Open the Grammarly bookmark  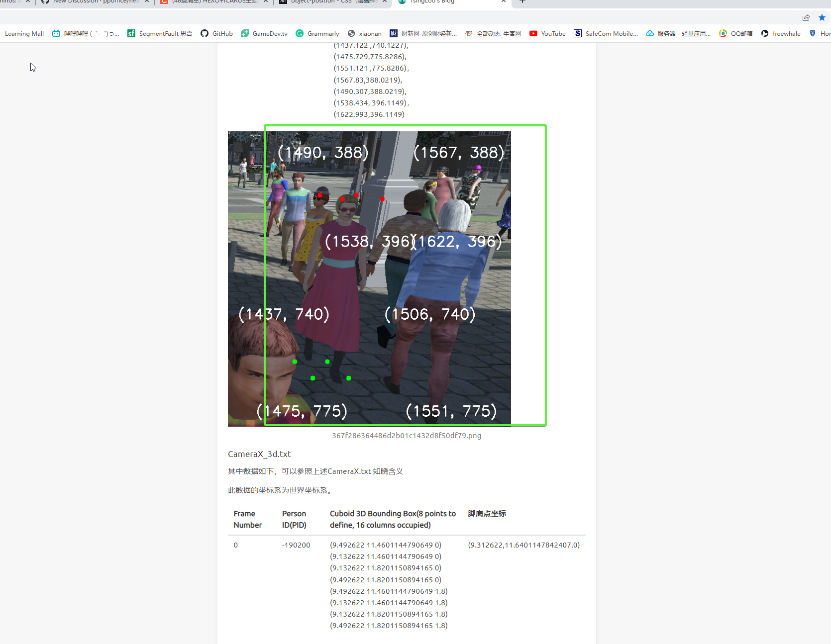pyautogui.click(x=317, y=33)
